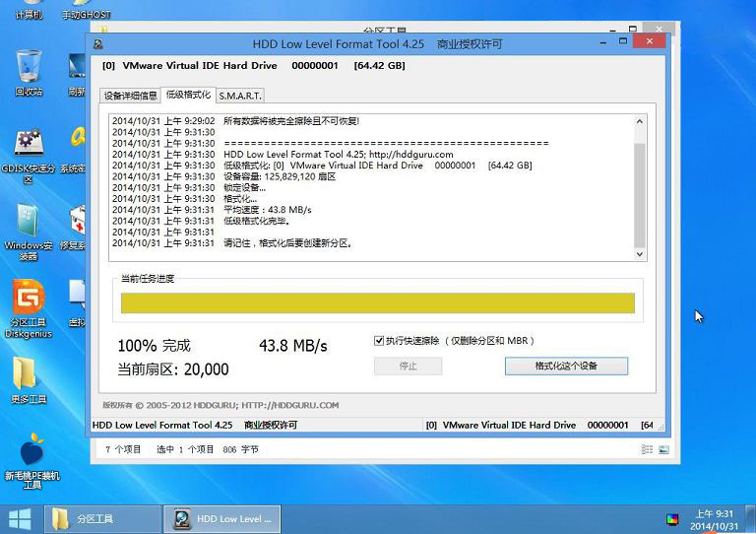Switch 分区工具 window to details view icon
Screen dimensions: 756x534
pyautogui.click(x=647, y=449)
